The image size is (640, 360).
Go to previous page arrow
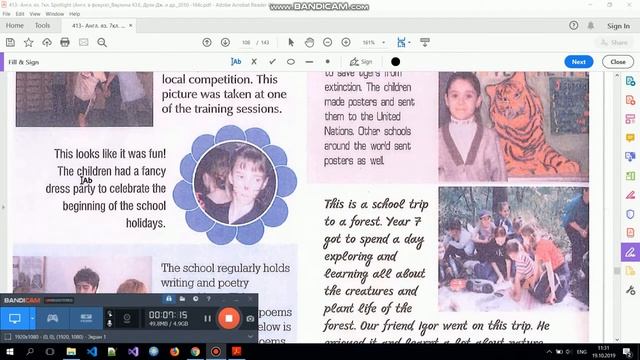pos(207,42)
